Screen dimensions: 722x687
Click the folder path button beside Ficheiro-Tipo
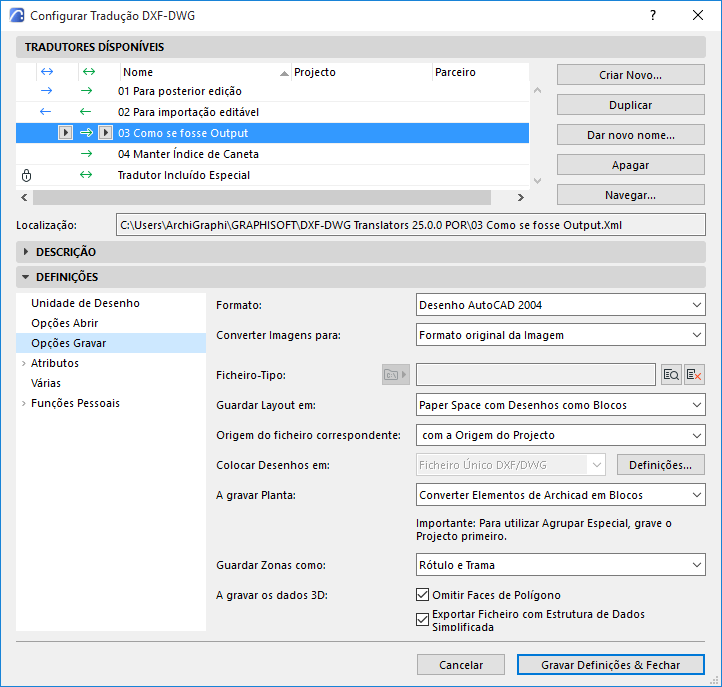click(396, 375)
